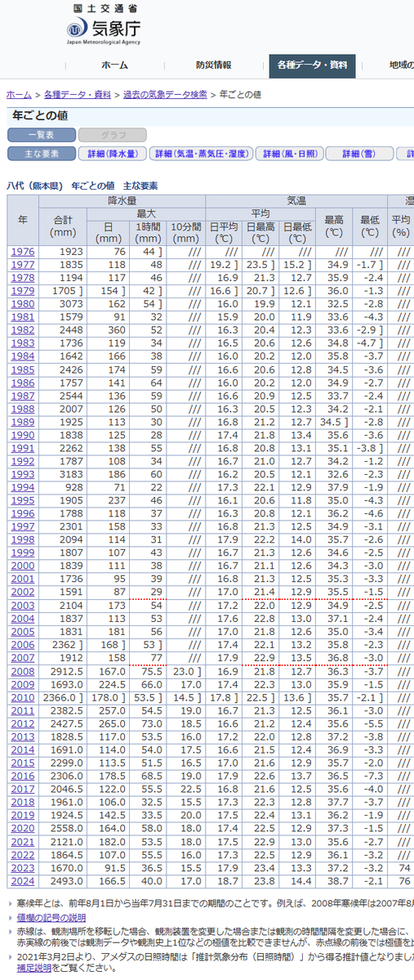Open the 2008 year link
This screenshot has height=980, width=414.
click(23, 671)
